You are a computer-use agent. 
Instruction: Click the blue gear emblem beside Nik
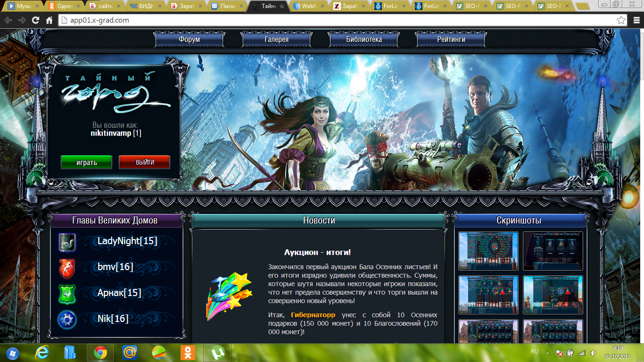pos(67,320)
